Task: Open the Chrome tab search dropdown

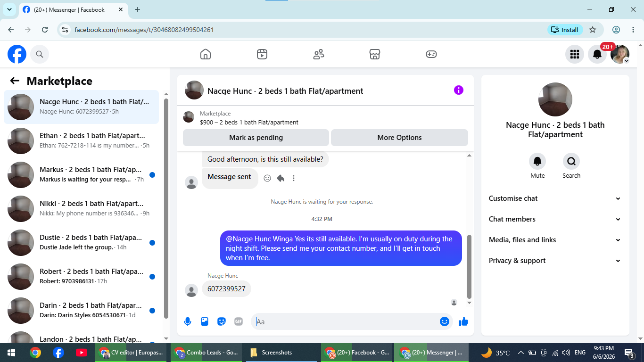Action: point(9,9)
